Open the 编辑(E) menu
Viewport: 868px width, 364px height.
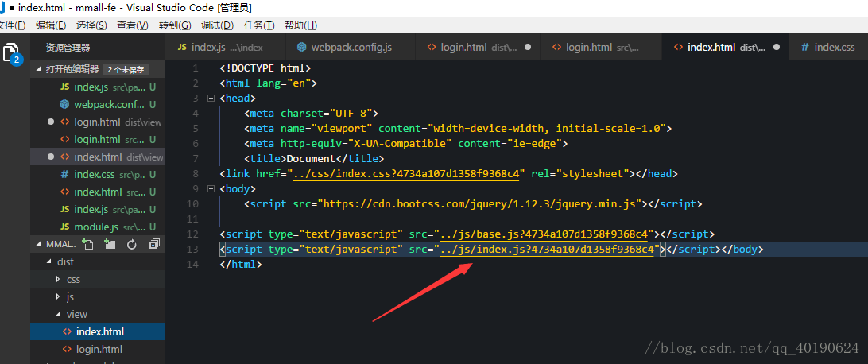(51, 25)
